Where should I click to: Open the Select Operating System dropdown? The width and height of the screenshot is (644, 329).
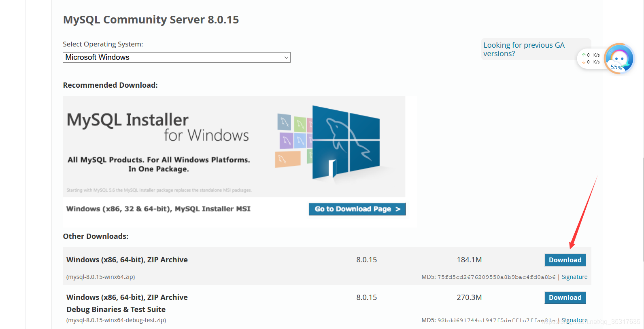pyautogui.click(x=176, y=57)
